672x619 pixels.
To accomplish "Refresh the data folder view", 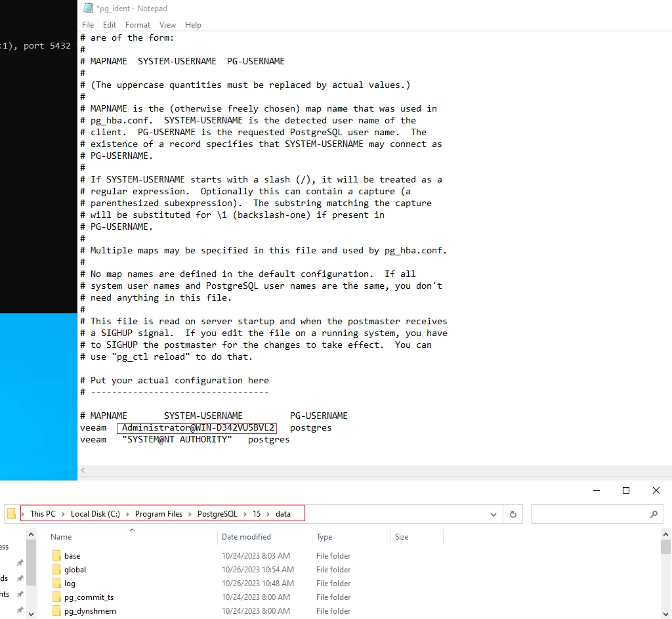I will (x=513, y=514).
